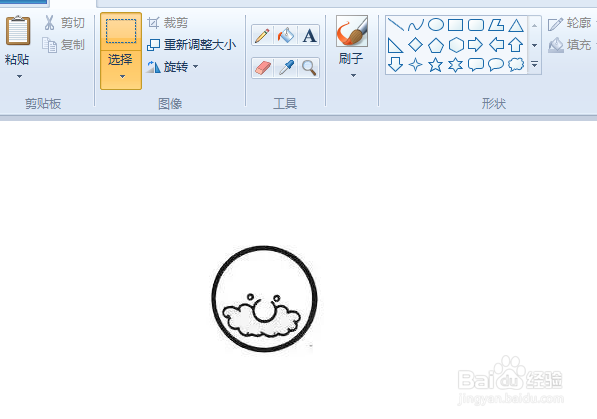Click the Paste clipboard icon
Screen dimensions: 597x419
[18, 30]
